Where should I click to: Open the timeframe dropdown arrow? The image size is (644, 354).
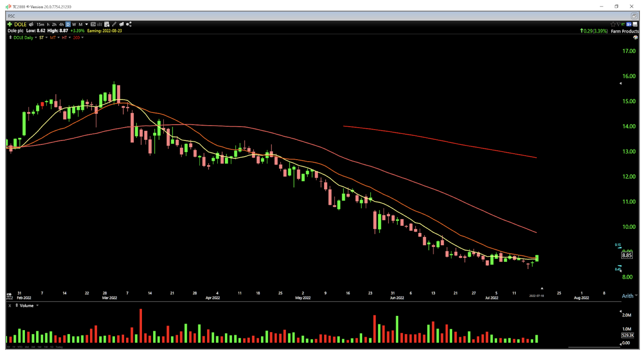click(86, 24)
